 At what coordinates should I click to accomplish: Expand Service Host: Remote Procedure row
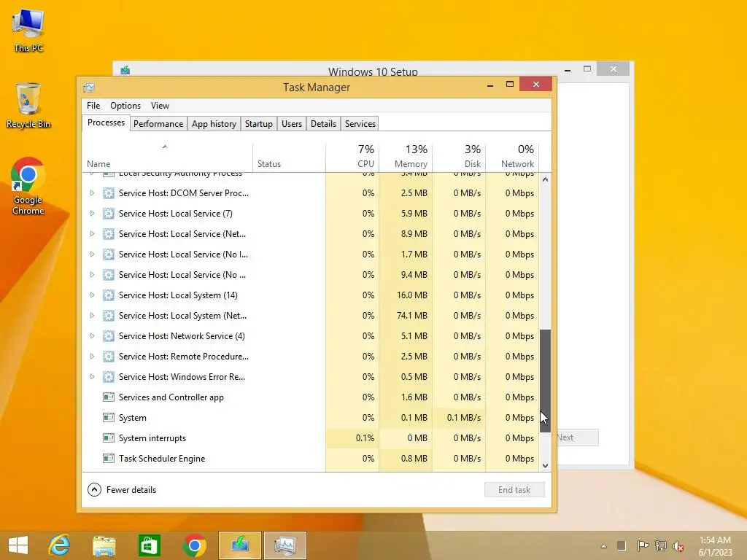point(92,357)
